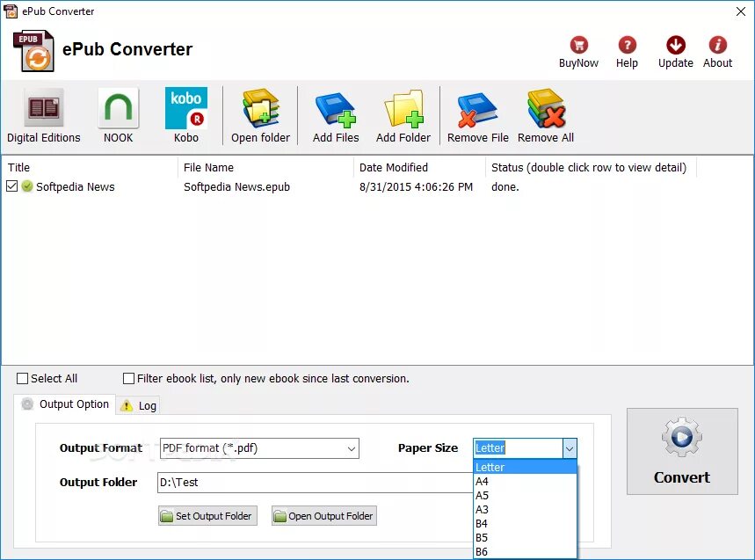
Task: Open Digital Editions import
Action: (x=43, y=107)
